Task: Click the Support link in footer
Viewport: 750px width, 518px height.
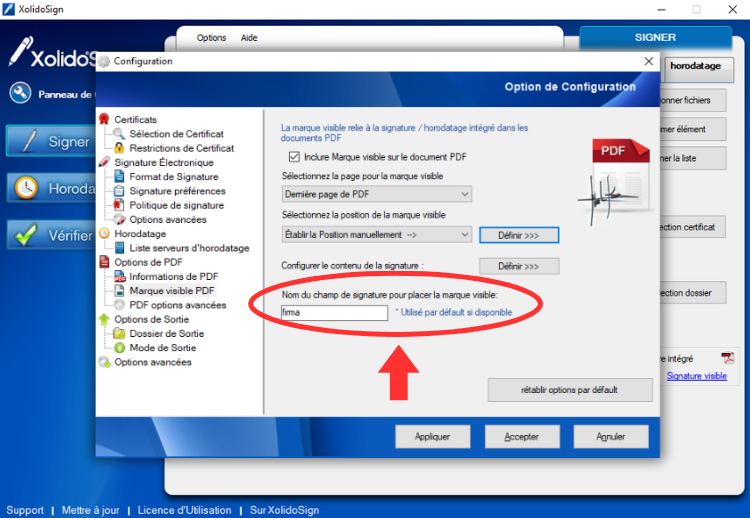Action: 25,510
